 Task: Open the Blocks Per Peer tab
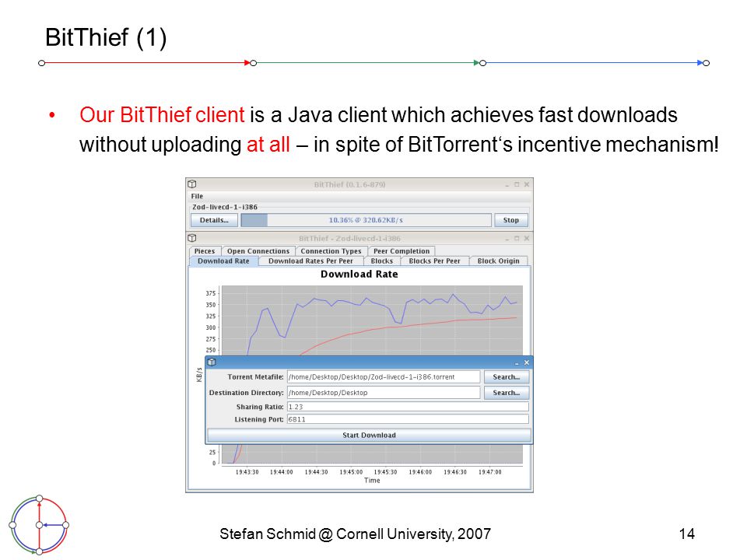click(434, 261)
